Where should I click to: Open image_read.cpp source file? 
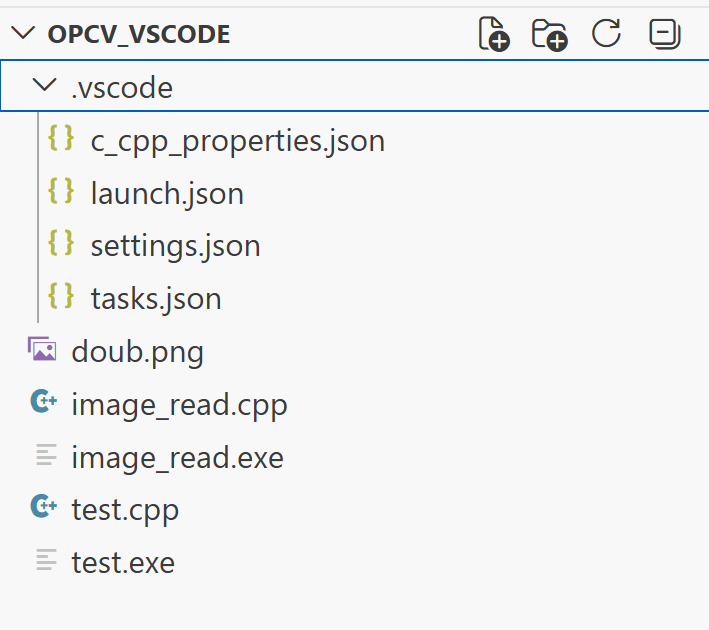click(x=180, y=405)
